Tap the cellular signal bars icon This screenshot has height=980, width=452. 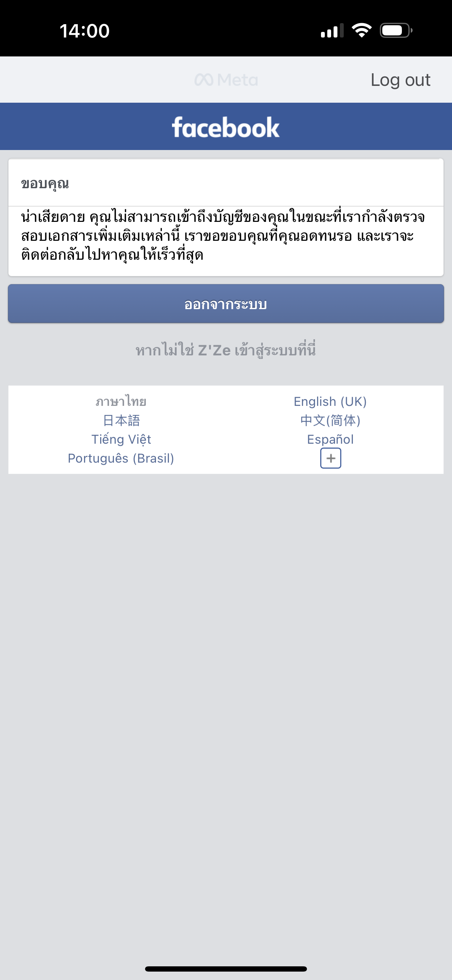pyautogui.click(x=332, y=30)
